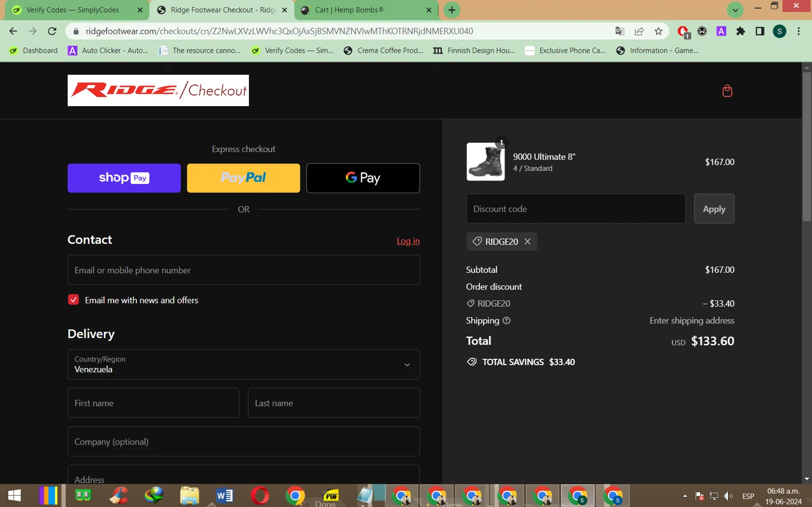Image resolution: width=812 pixels, height=507 pixels.
Task: Open the taskbar volume control
Action: coord(729,496)
